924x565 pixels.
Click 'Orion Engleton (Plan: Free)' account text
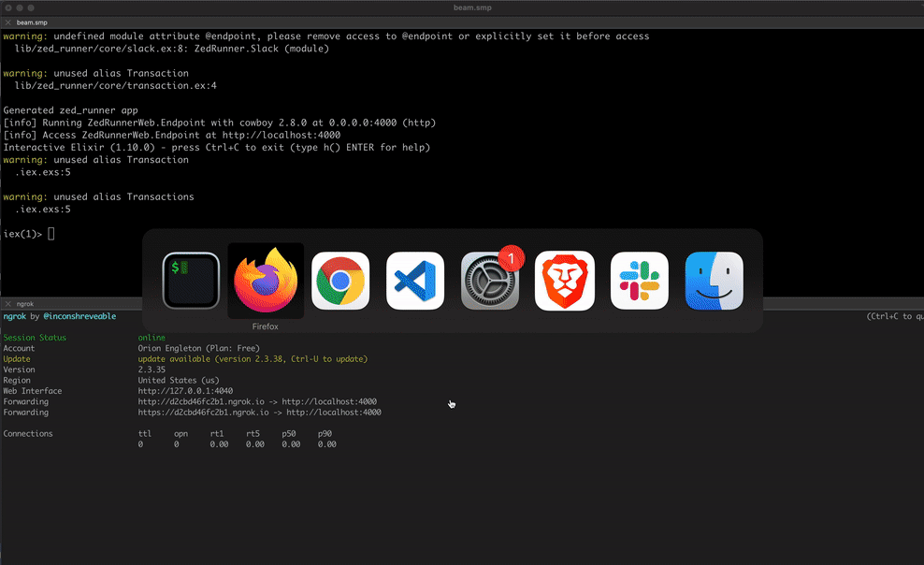click(198, 348)
